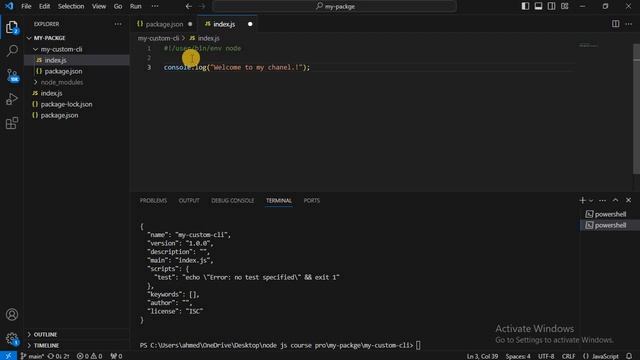The image size is (640, 360).
Task: Toggle the primary side bar layout icon
Action: pos(525,6)
